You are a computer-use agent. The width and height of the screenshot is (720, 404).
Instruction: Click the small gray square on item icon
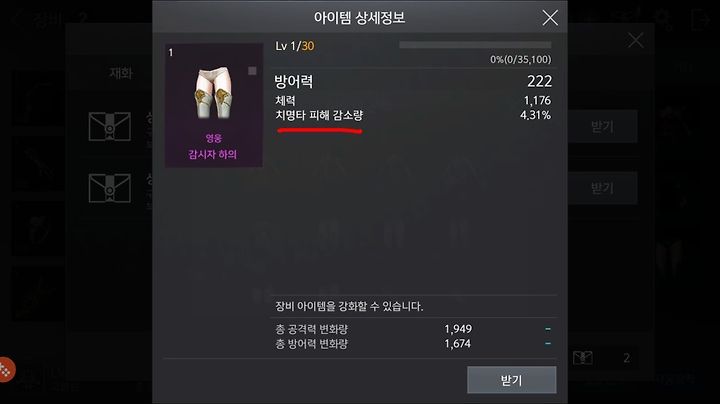click(252, 71)
